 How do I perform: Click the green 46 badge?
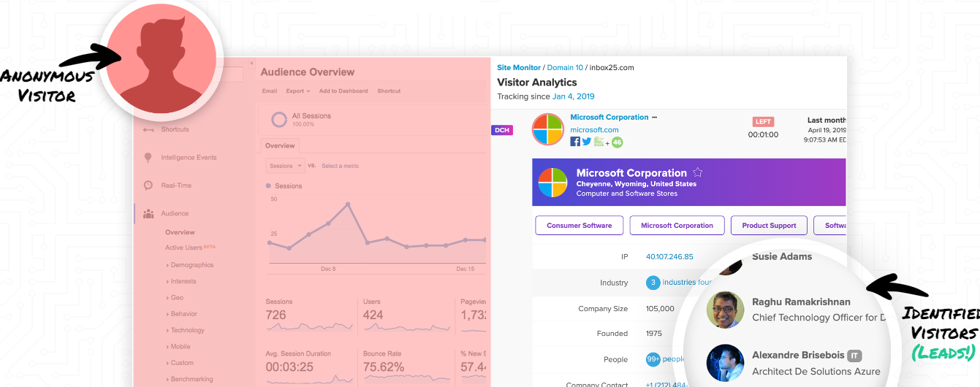click(617, 142)
